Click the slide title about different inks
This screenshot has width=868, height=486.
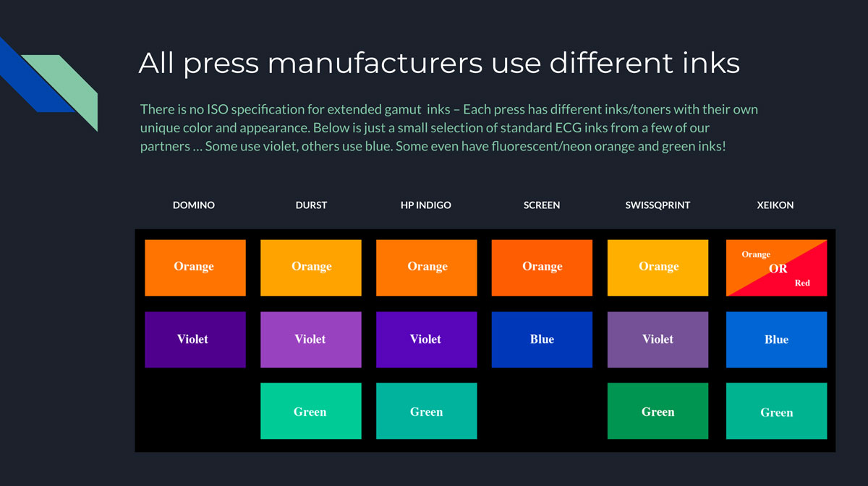tap(439, 63)
